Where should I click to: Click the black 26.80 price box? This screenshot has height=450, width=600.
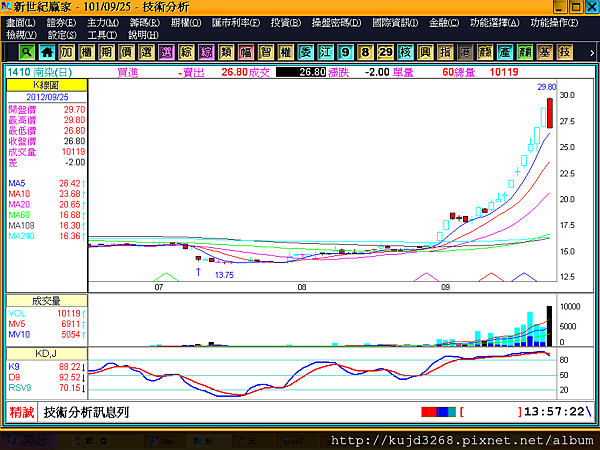301,72
